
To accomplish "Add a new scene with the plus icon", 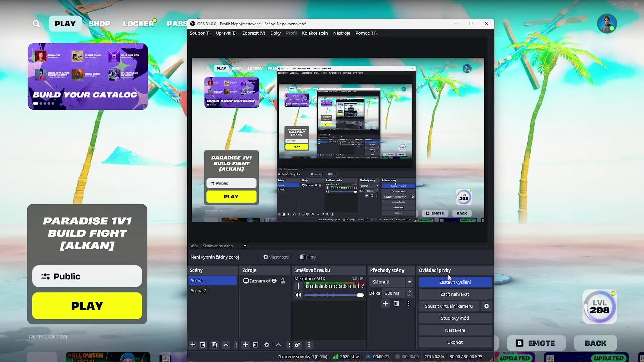I will [193, 345].
